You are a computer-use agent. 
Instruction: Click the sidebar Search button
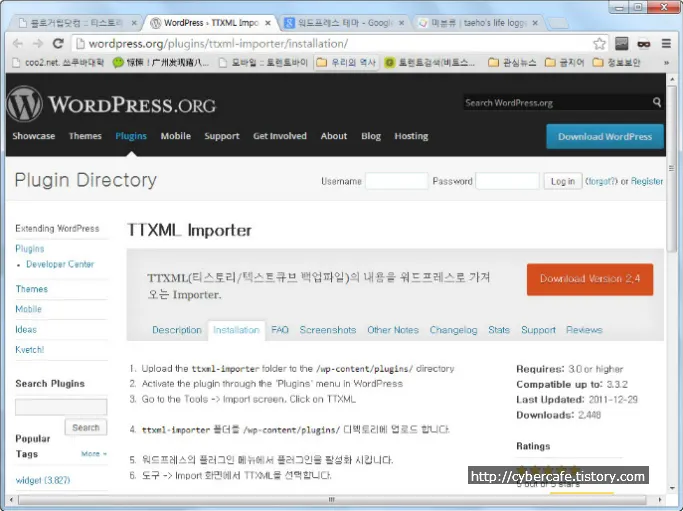click(86, 427)
